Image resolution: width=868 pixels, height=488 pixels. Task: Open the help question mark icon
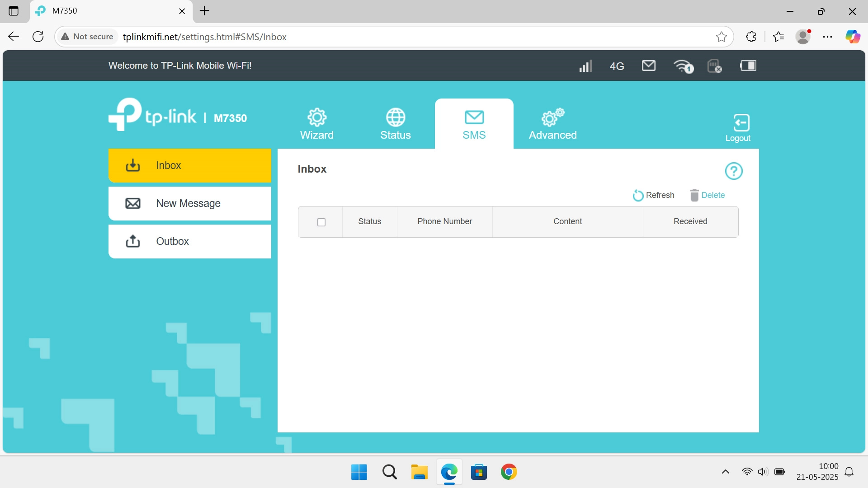tap(733, 171)
